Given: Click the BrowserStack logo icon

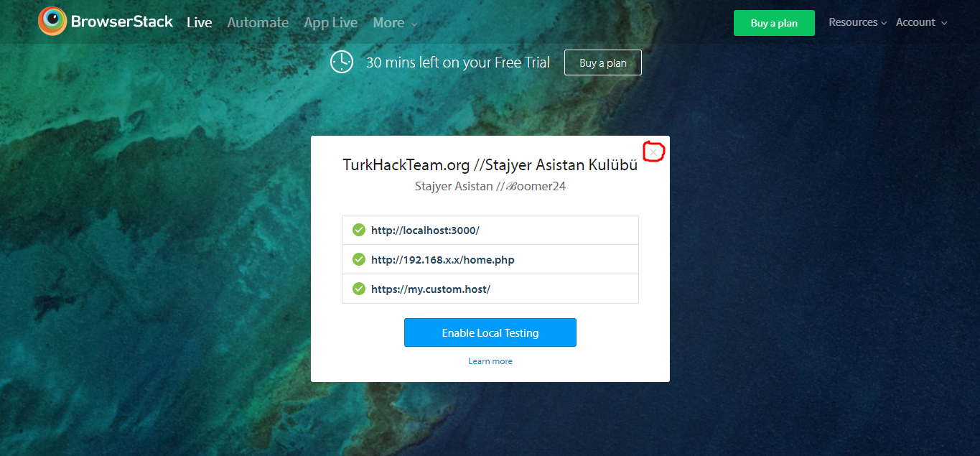Looking at the screenshot, I should coord(52,22).
